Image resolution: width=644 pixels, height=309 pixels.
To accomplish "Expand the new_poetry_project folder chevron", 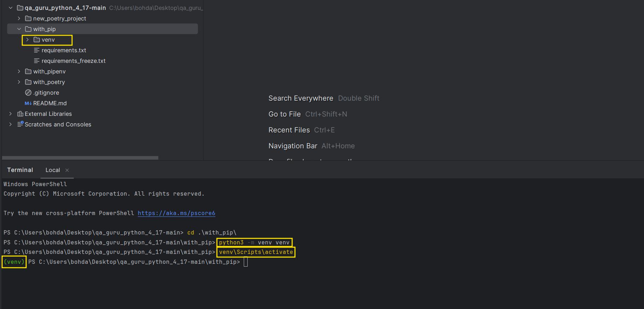I will tap(19, 18).
